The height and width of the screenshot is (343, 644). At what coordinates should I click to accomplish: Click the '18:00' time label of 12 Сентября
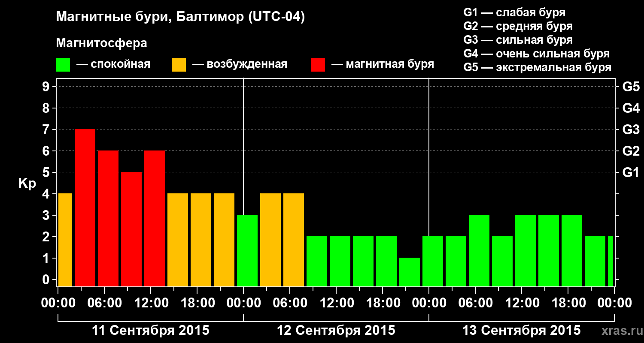[383, 303]
